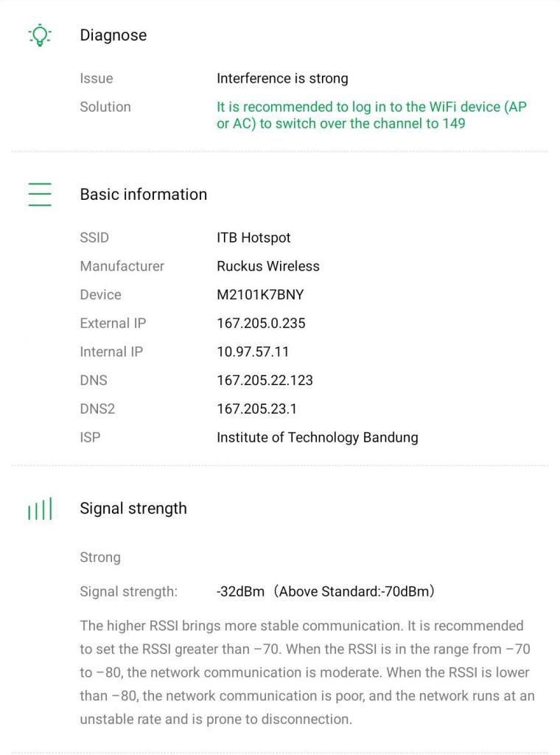Click the external IP 167.205.0.235
The width and height of the screenshot is (560, 755).
tap(261, 323)
